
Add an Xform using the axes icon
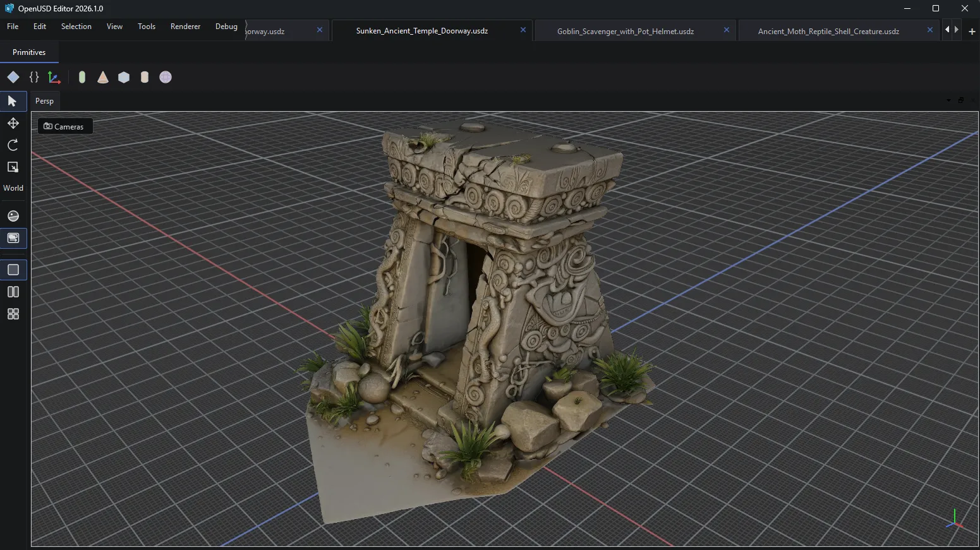(x=54, y=77)
